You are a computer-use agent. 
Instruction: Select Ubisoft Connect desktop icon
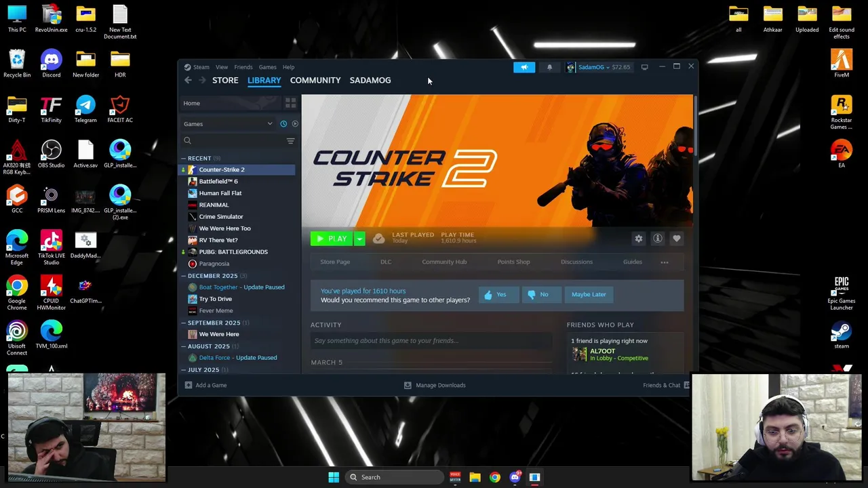point(17,338)
